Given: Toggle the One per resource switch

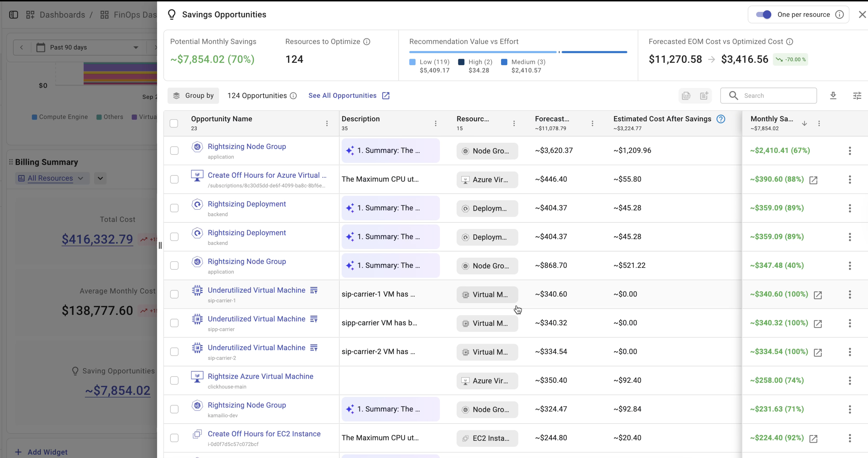Looking at the screenshot, I should click(764, 15).
